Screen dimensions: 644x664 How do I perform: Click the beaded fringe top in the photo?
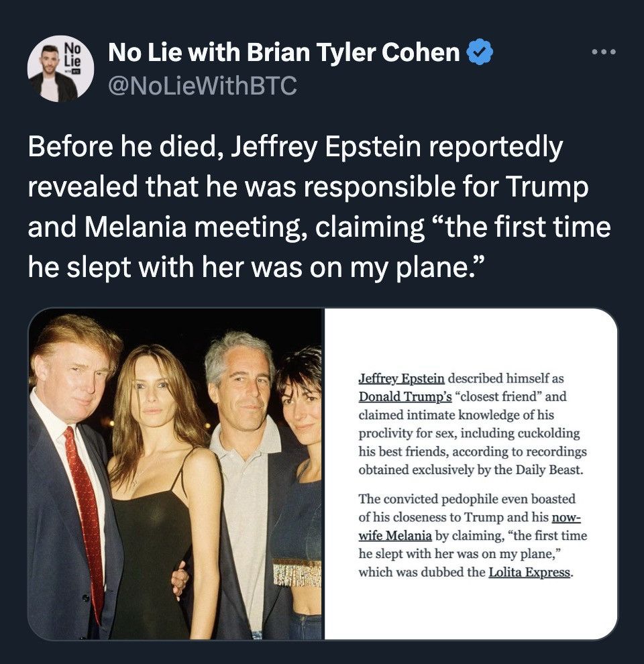point(296,572)
